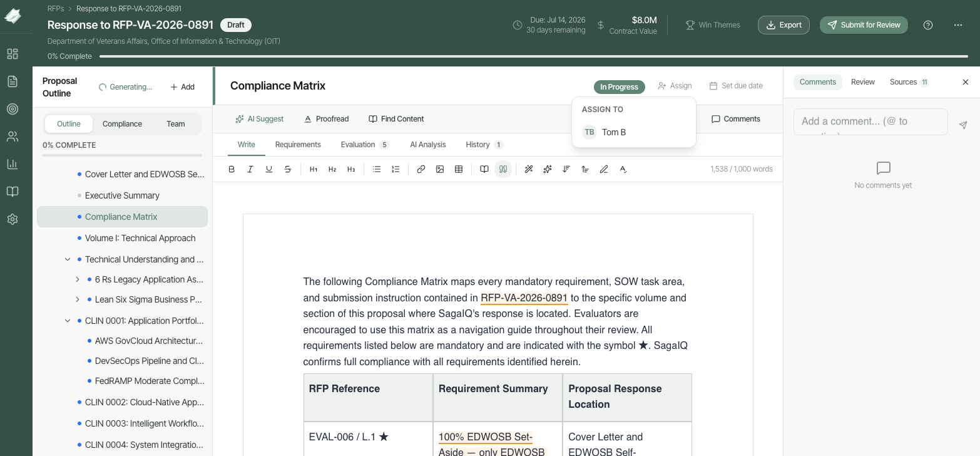Open the Sources tab in right panel
Screen dimensions: 980x456
909,82
